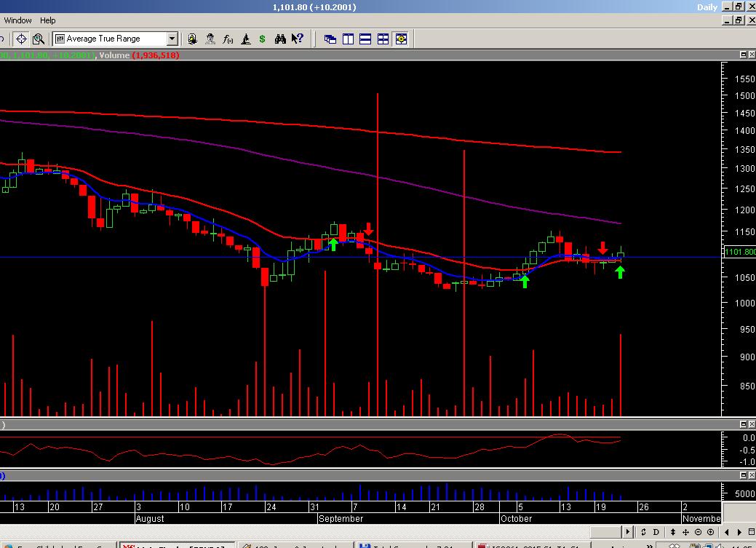Maximize the oscillator indicator pane

(x=744, y=424)
